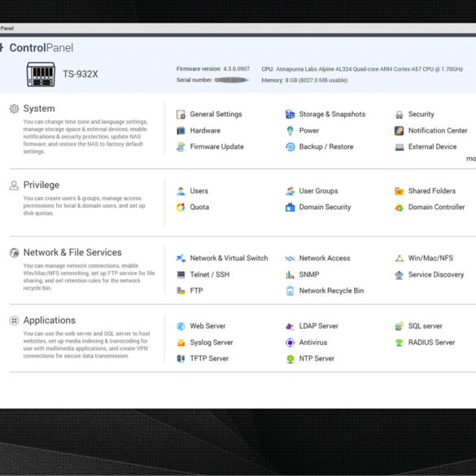The image size is (476, 476).
Task: Open the User Groups icon
Action: coord(290,191)
